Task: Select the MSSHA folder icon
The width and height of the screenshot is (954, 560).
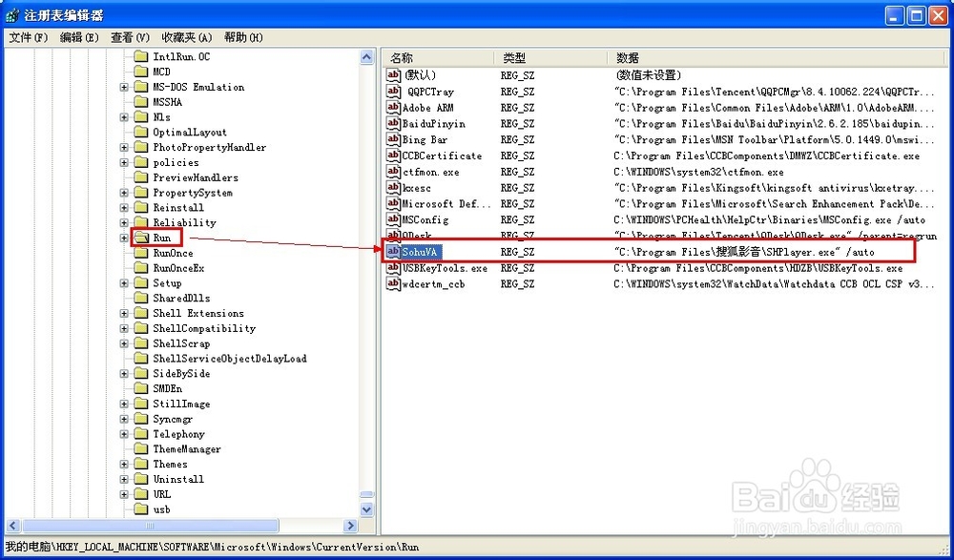Action: point(141,102)
